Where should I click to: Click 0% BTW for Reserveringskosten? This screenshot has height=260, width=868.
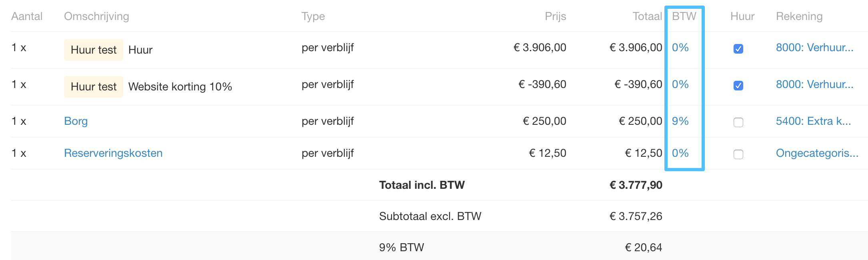tap(680, 153)
